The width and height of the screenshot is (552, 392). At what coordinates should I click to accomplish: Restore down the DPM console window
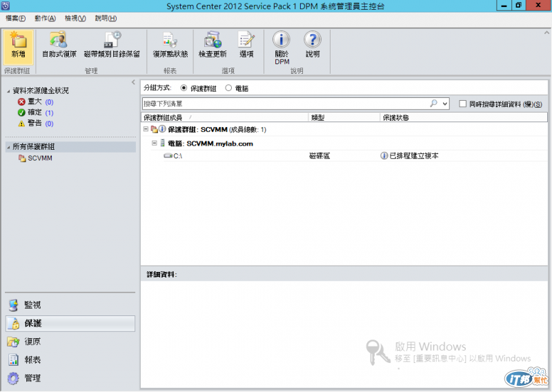(519, 6)
